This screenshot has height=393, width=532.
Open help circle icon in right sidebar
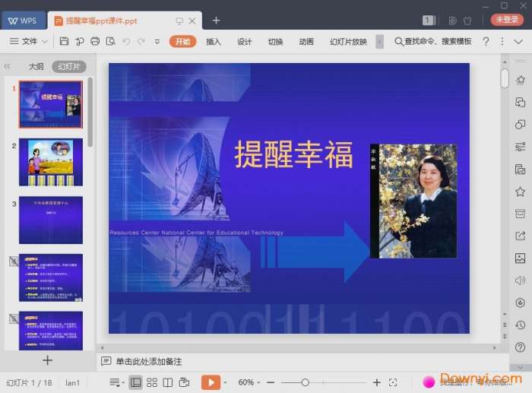coord(520,347)
